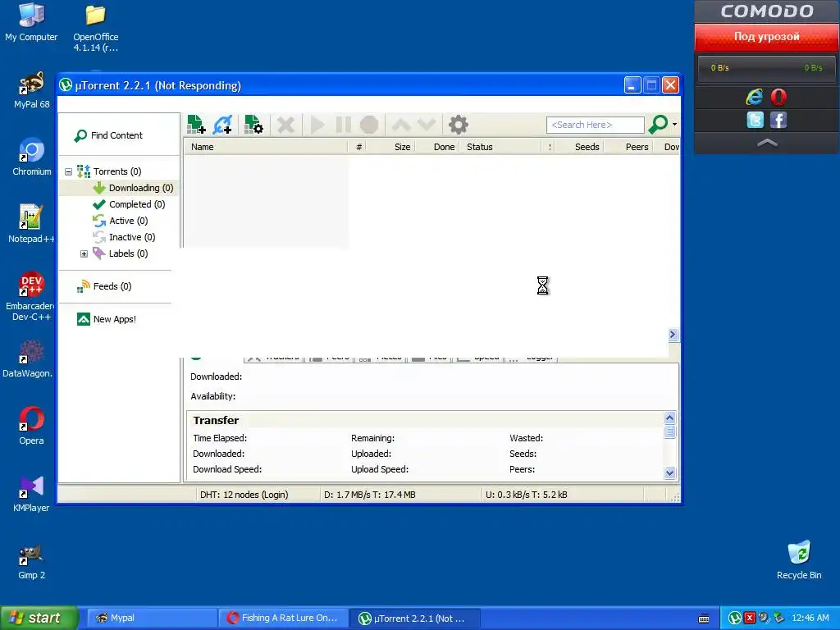The width and height of the screenshot is (840, 630).
Task: Click Add Torrent from URL icon
Action: (222, 125)
